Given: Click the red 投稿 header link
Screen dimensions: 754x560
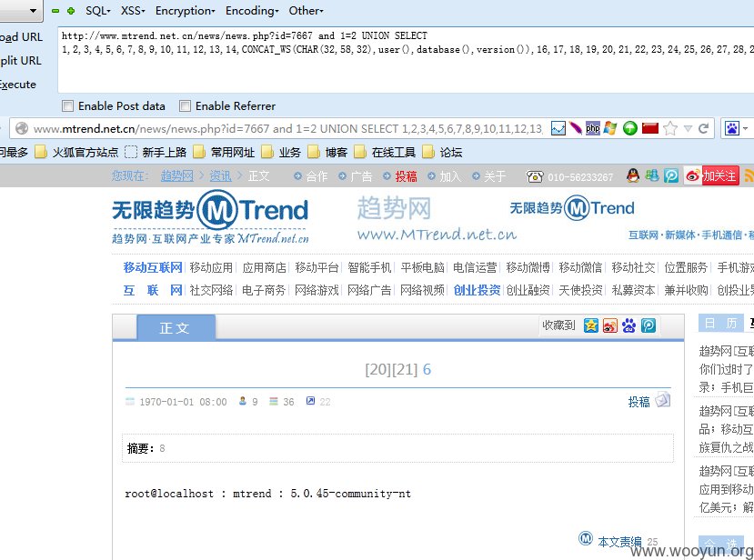Looking at the screenshot, I should tap(406, 176).
